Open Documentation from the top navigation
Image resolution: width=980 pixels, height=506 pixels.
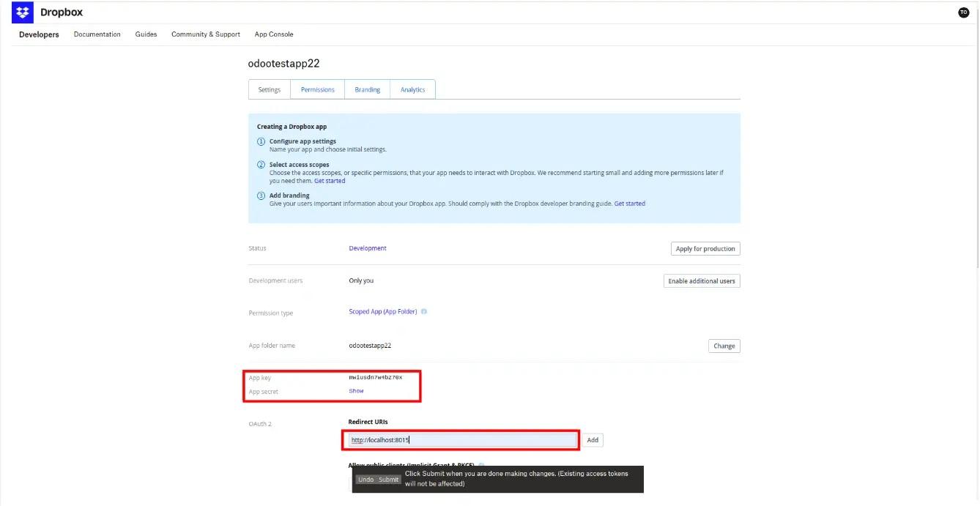tap(97, 34)
